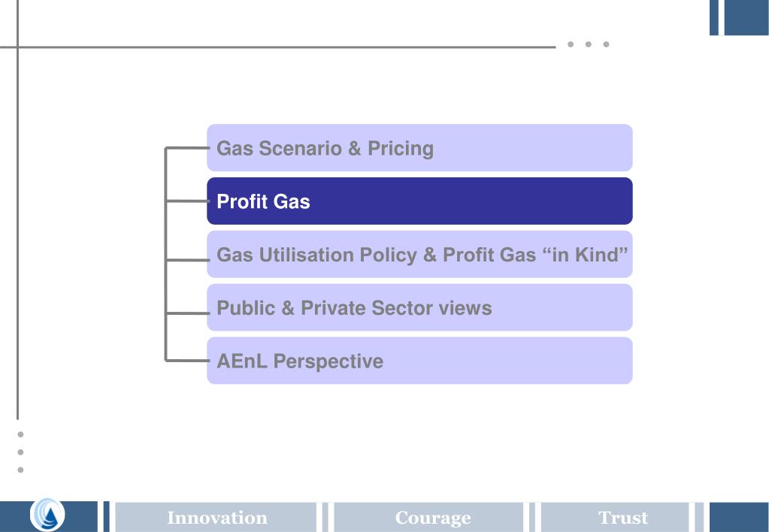Click the blue block in bottom-right corner
769x532 pixels.
pyautogui.click(x=739, y=517)
